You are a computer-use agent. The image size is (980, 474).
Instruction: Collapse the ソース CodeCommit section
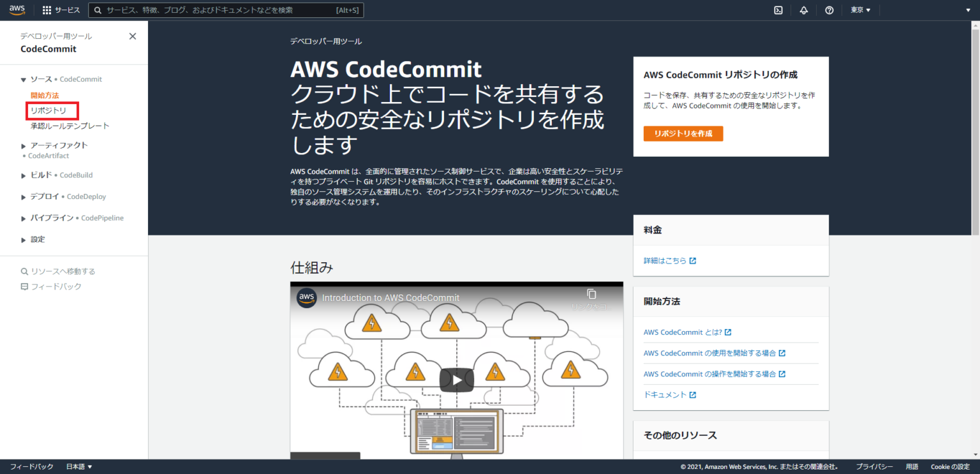coord(24,78)
